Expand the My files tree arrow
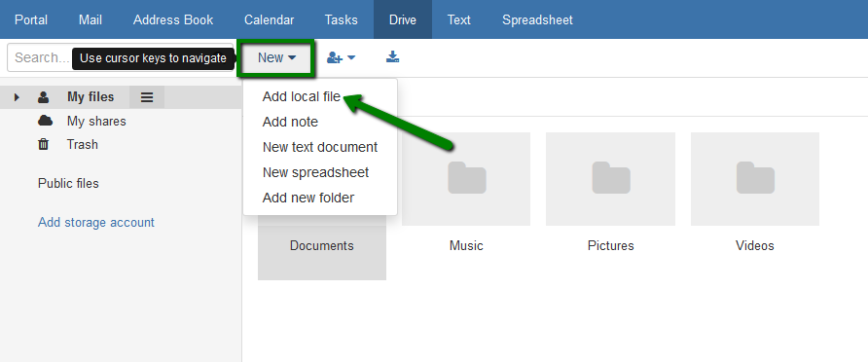Viewport: 868px width, 362px height. pyautogui.click(x=17, y=97)
